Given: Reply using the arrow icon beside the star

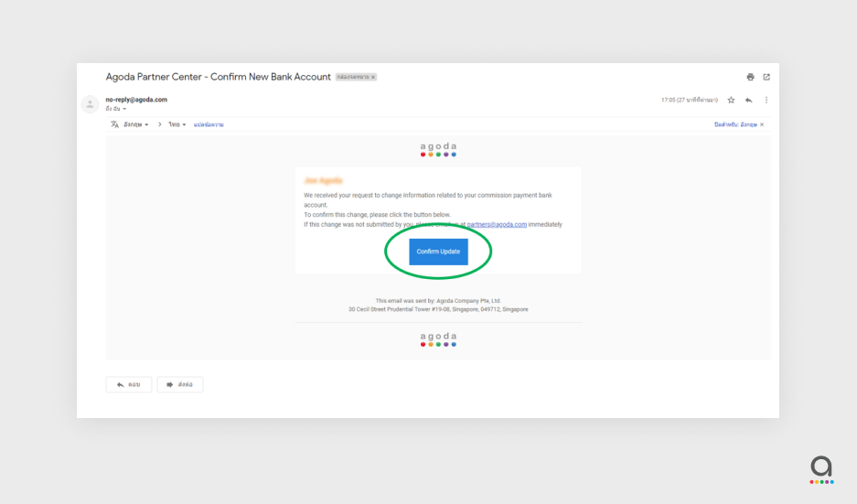Looking at the screenshot, I should click(749, 100).
